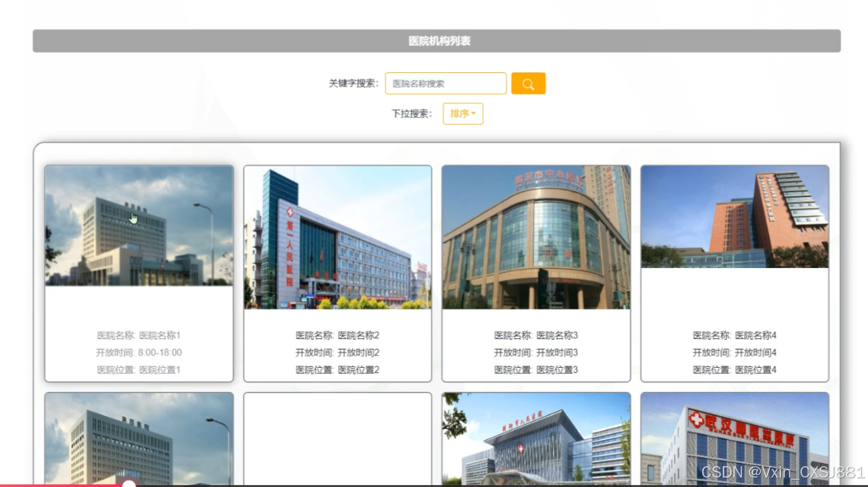Open the 医院名称4 hospital image
The height and width of the screenshot is (487, 868).
click(x=735, y=217)
